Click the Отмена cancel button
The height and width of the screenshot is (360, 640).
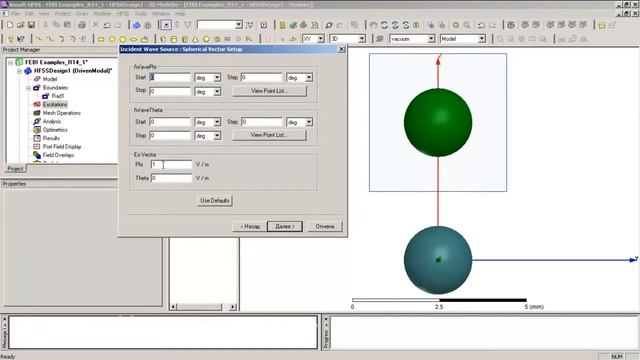324,227
